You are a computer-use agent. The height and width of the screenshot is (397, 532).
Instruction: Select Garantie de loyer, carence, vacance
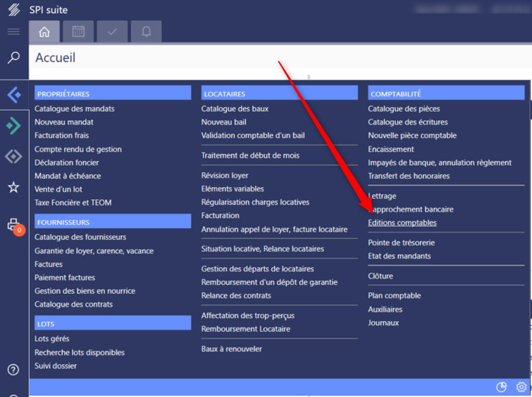coord(94,251)
